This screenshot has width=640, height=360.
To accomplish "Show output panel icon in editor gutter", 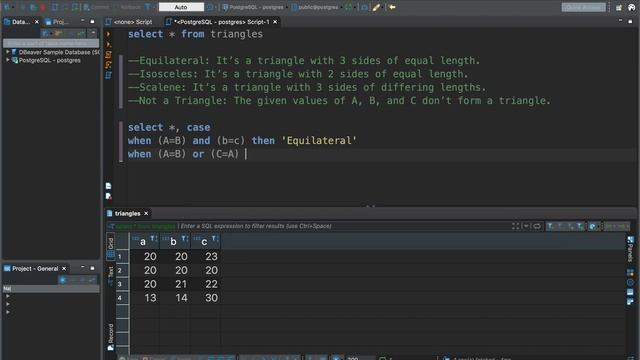I will [109, 186].
